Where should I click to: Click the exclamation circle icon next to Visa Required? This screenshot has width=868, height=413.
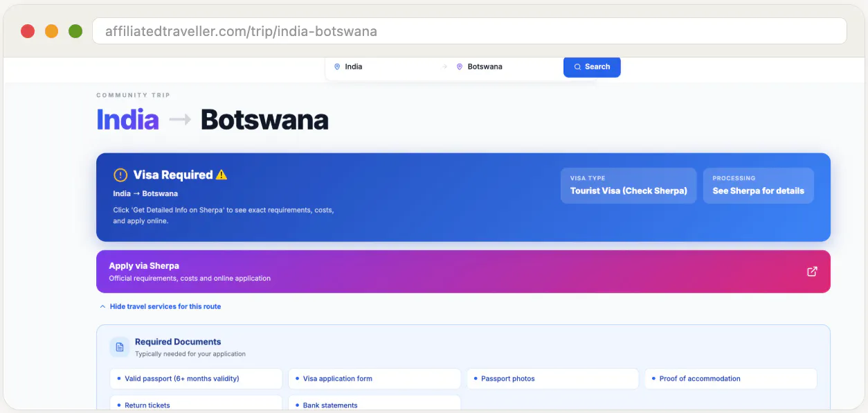120,175
